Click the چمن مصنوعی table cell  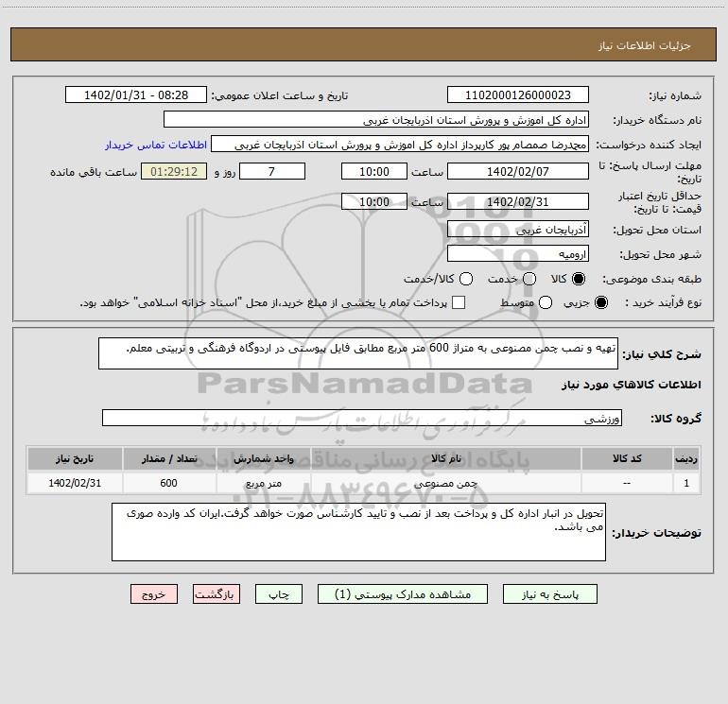(446, 483)
